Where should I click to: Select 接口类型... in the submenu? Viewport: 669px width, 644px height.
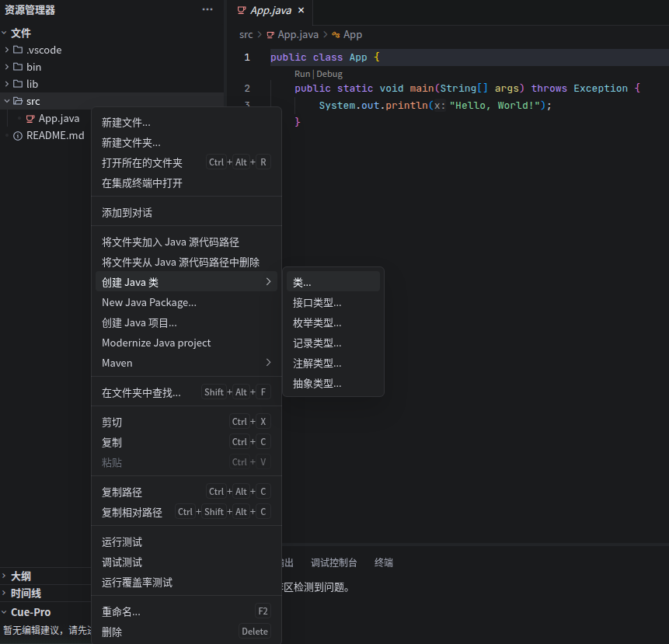pyautogui.click(x=333, y=302)
